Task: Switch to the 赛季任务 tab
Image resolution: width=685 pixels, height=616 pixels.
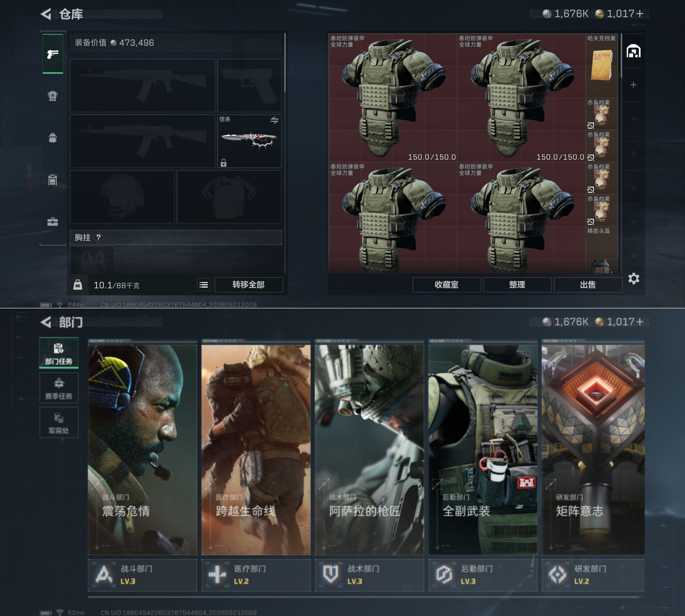Action: [59, 387]
